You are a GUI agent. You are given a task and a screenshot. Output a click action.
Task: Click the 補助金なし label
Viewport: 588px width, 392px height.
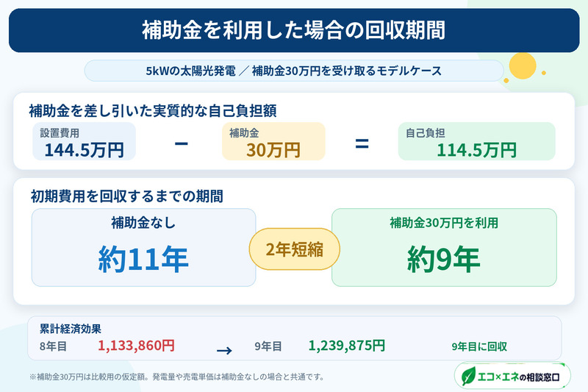pos(143,223)
